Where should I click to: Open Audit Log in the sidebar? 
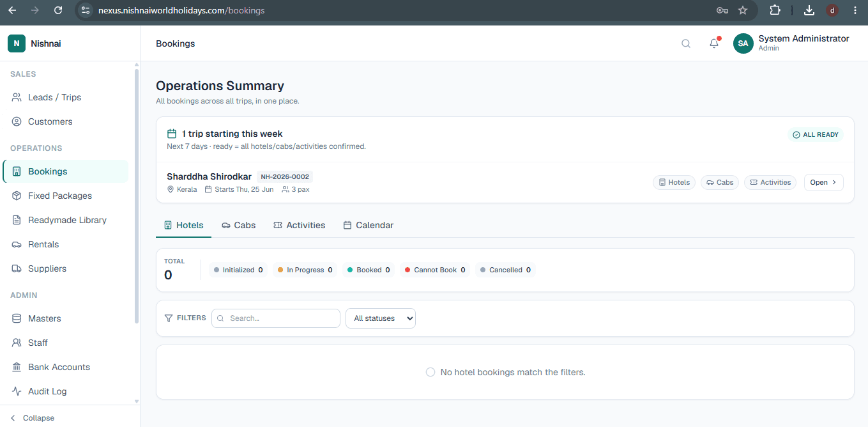(x=66, y=391)
